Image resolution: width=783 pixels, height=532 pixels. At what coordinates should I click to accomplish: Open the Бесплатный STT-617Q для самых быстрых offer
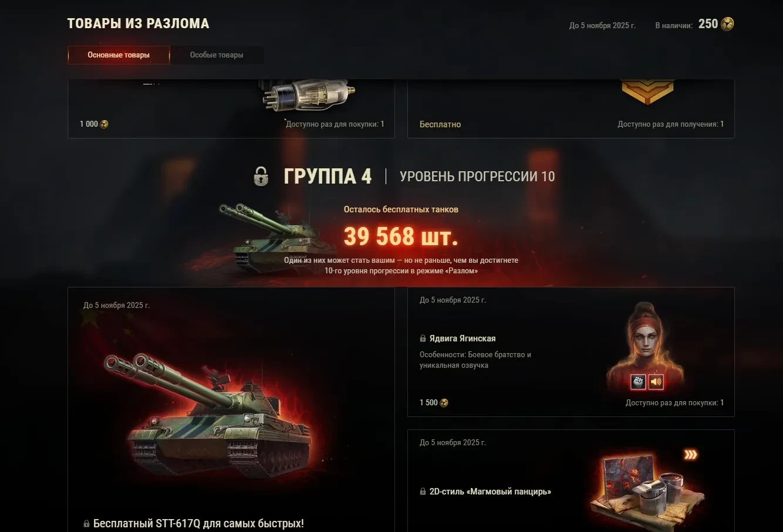[x=231, y=409]
